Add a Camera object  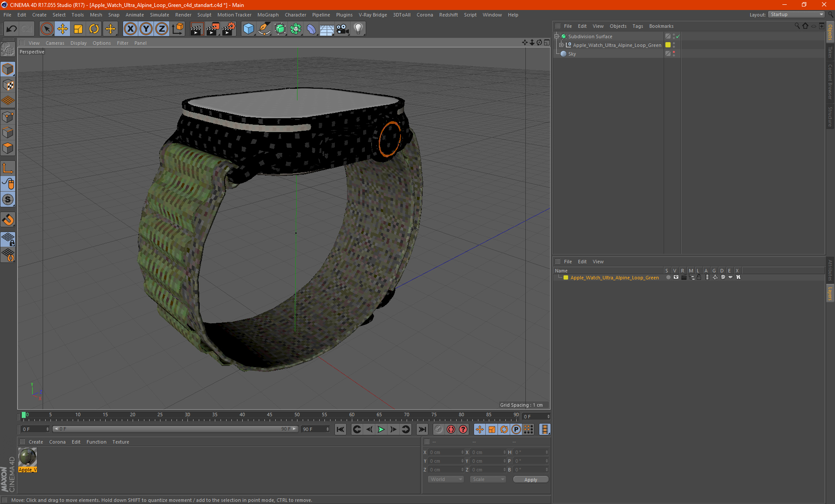point(343,29)
